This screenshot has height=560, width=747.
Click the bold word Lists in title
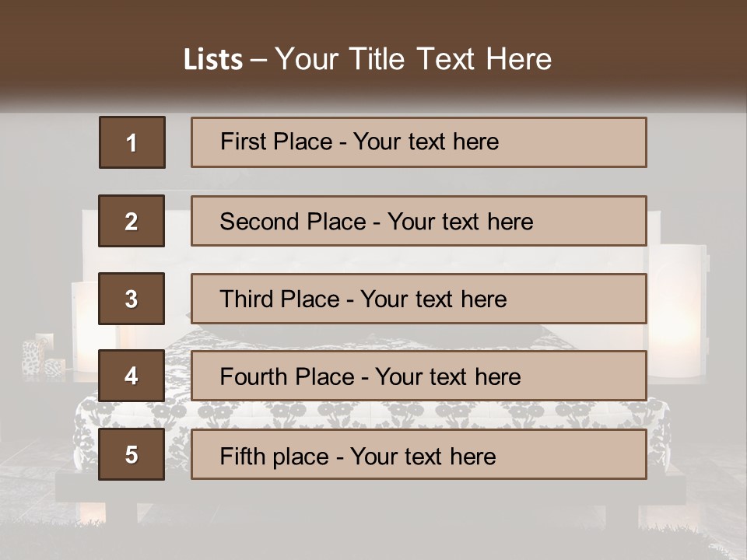tap(212, 60)
